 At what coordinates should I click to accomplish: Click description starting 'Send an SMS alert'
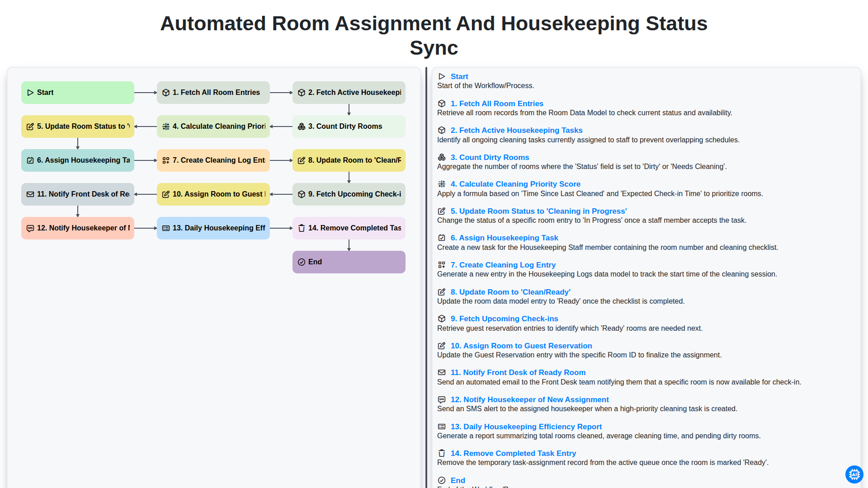pos(587,409)
